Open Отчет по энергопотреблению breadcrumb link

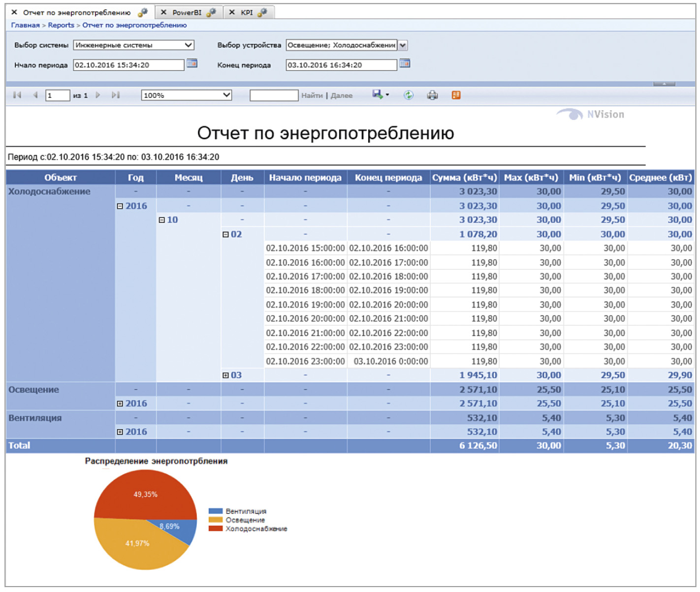[x=134, y=25]
